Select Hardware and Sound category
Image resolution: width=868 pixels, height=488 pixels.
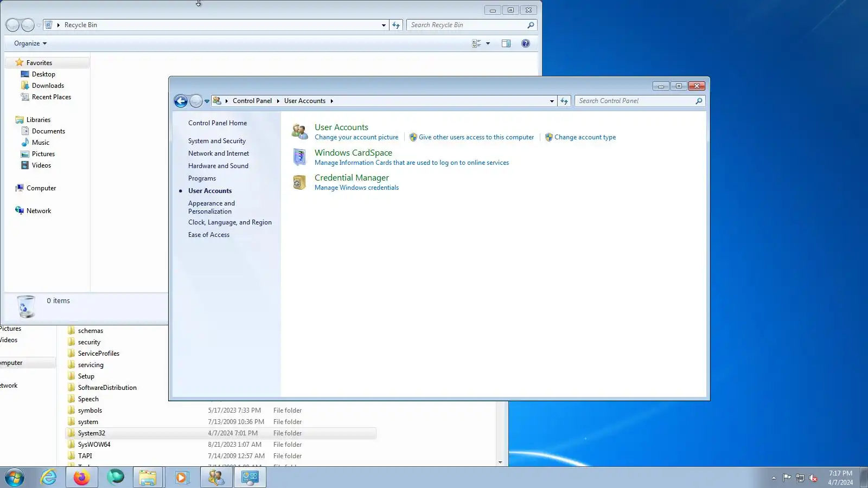point(218,166)
